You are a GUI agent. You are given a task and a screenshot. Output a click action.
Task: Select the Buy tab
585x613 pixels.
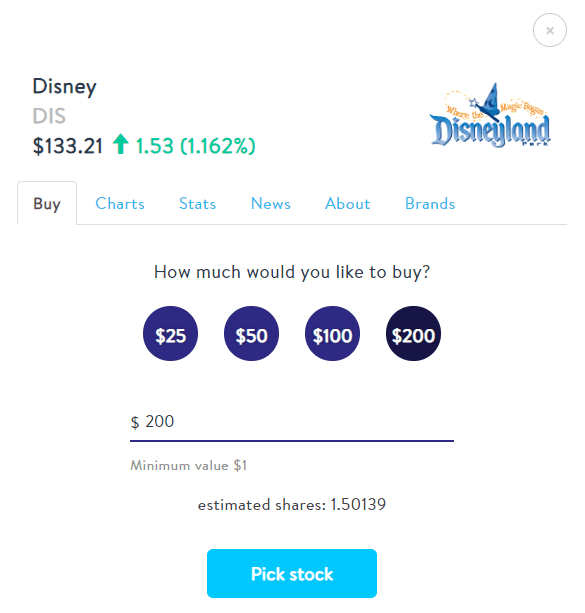point(47,203)
